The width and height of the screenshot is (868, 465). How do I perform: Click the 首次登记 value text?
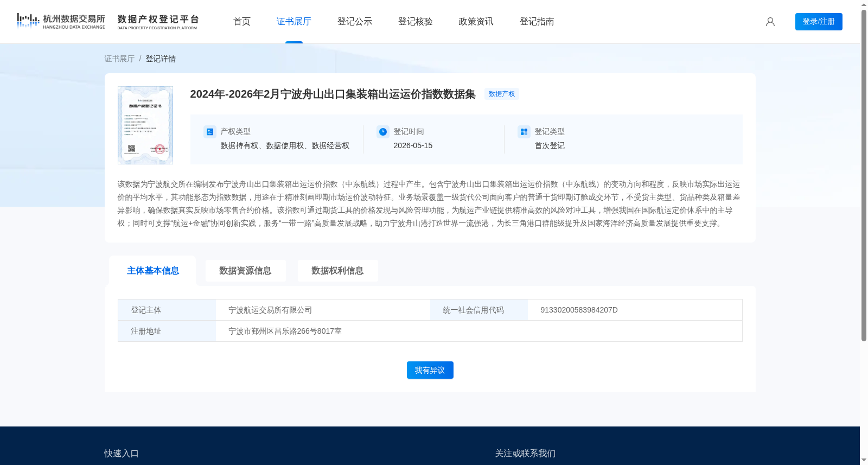[550, 145]
